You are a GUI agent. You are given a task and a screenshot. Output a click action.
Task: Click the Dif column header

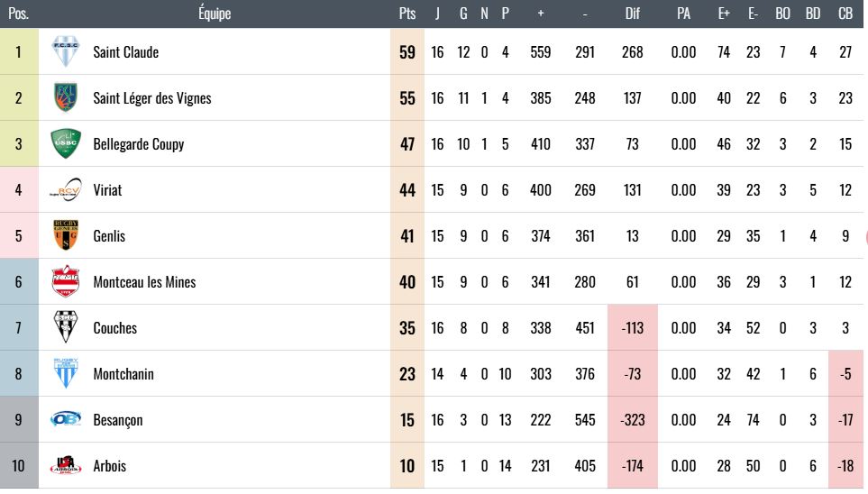click(x=632, y=14)
